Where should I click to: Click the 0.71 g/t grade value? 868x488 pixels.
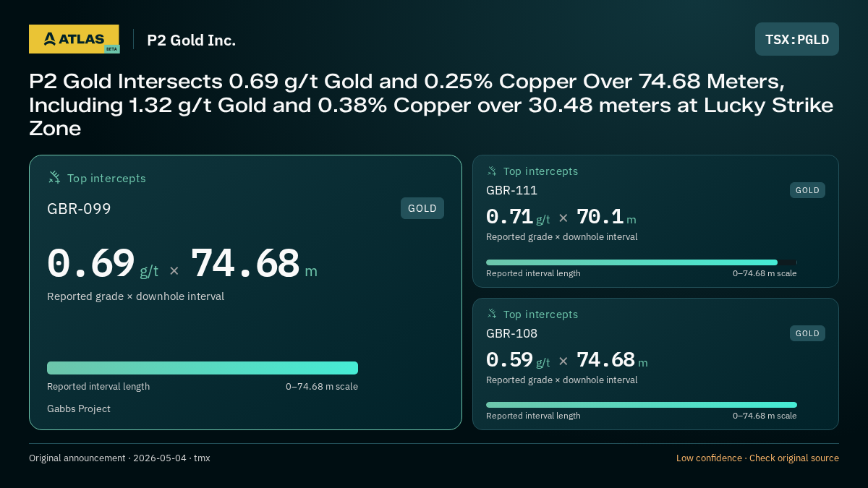pos(518,217)
